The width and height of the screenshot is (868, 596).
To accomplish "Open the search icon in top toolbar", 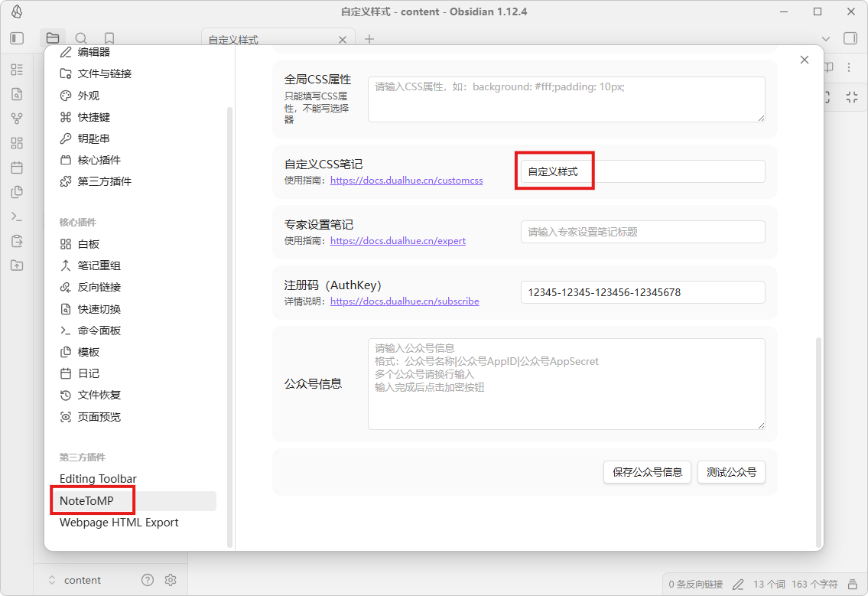I will click(x=81, y=38).
